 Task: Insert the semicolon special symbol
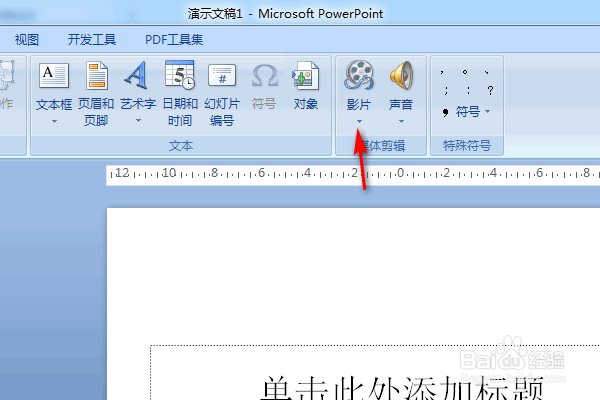pos(446,91)
